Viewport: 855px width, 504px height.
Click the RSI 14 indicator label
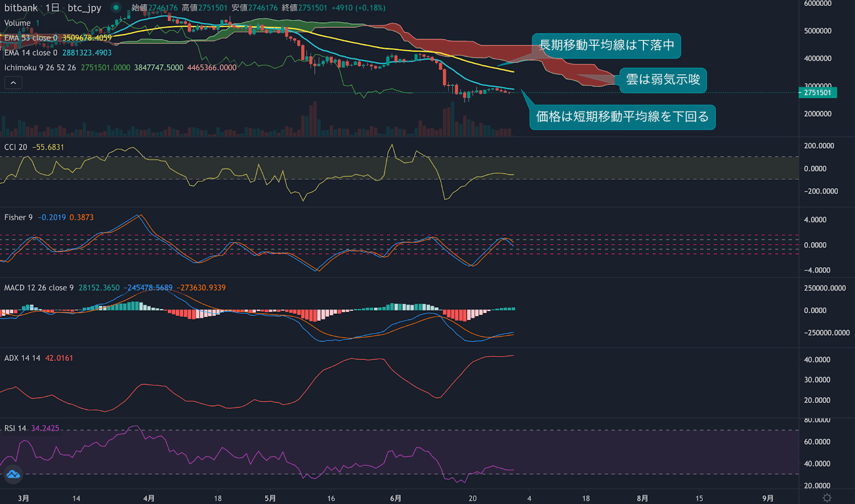tap(15, 428)
